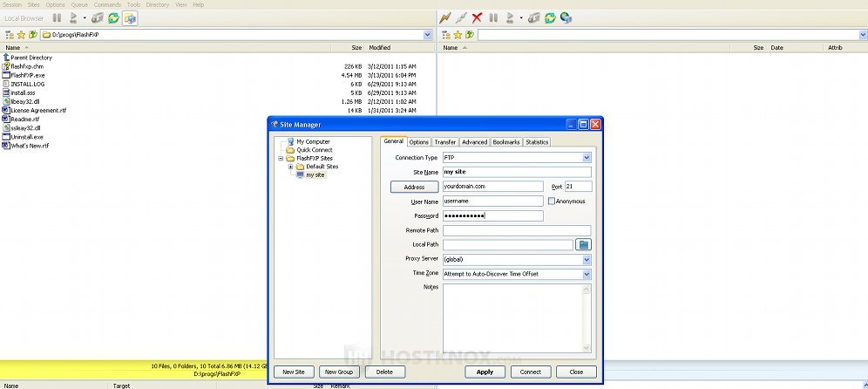Open the View menu
The height and width of the screenshot is (389, 868).
pos(181,4)
